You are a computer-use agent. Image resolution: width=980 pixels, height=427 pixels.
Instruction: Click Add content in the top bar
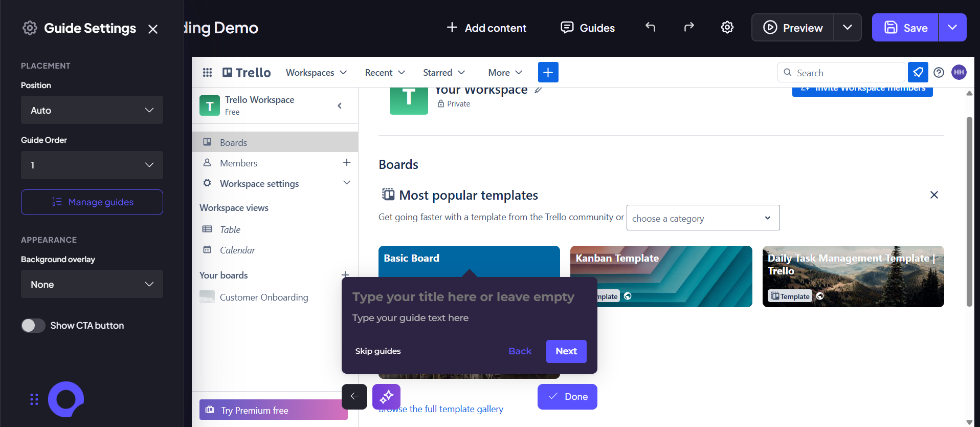pyautogui.click(x=486, y=28)
